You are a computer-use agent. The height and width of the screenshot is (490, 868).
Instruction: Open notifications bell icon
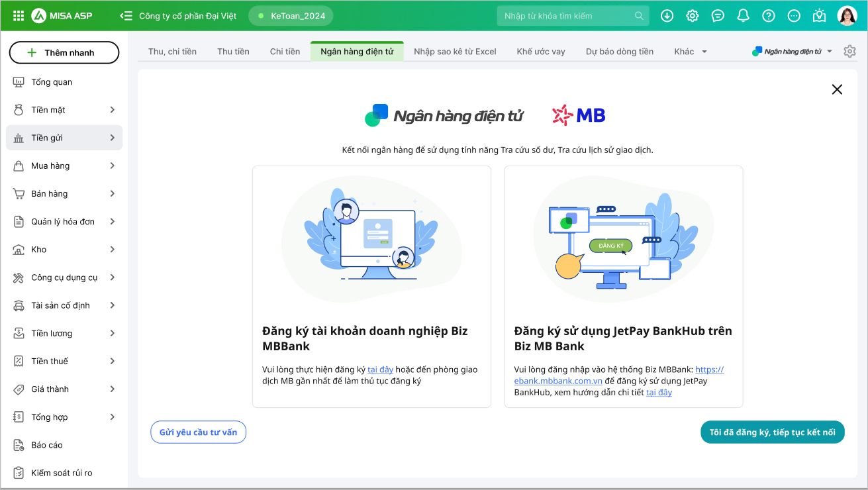click(x=744, y=16)
